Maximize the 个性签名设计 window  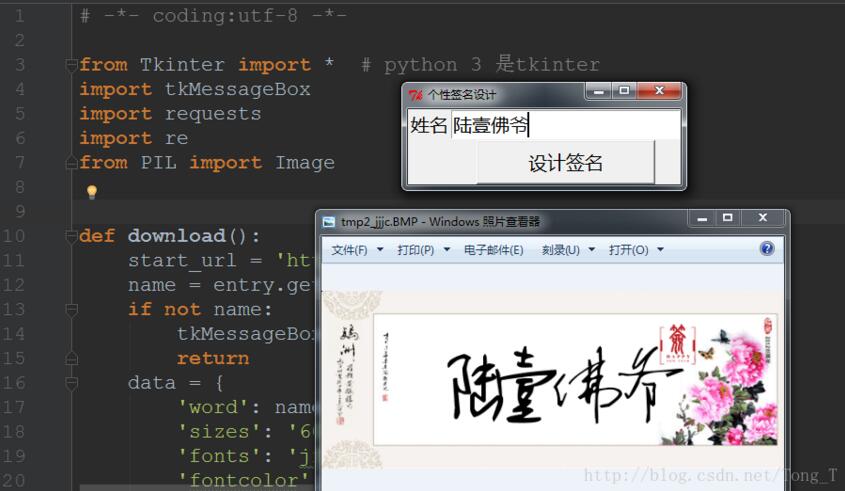(x=624, y=91)
